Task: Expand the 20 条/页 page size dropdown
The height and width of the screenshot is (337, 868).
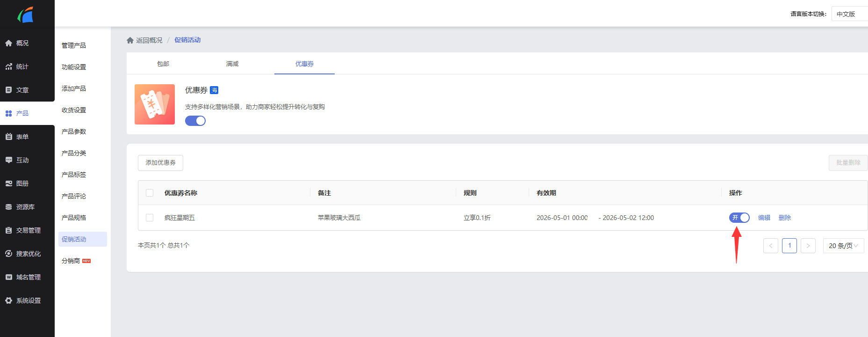Action: coord(843,246)
